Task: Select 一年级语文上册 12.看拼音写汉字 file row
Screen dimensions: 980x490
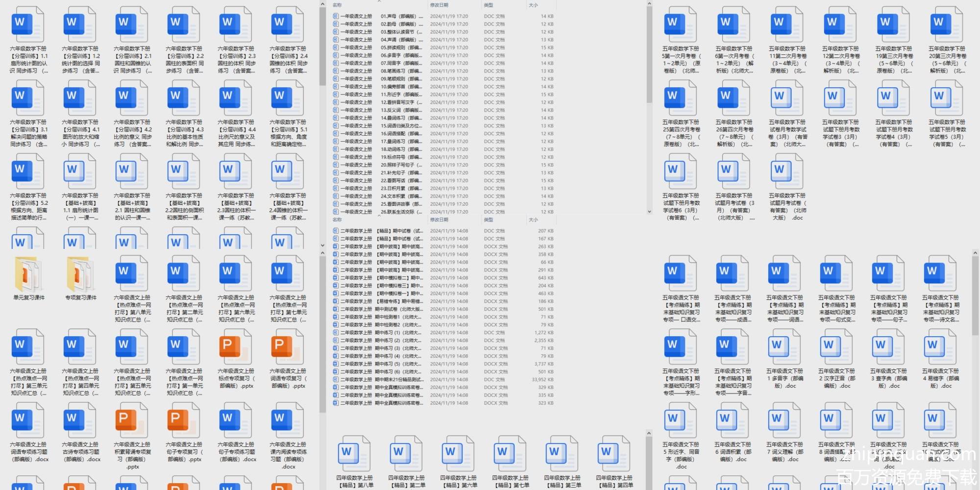Action: (377, 102)
